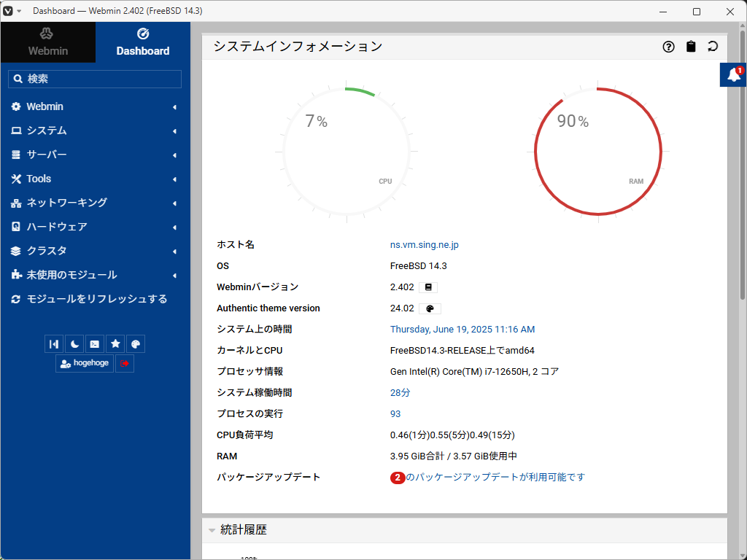
Task: Open the Vivaldi browser menu icon
Action: (8, 10)
